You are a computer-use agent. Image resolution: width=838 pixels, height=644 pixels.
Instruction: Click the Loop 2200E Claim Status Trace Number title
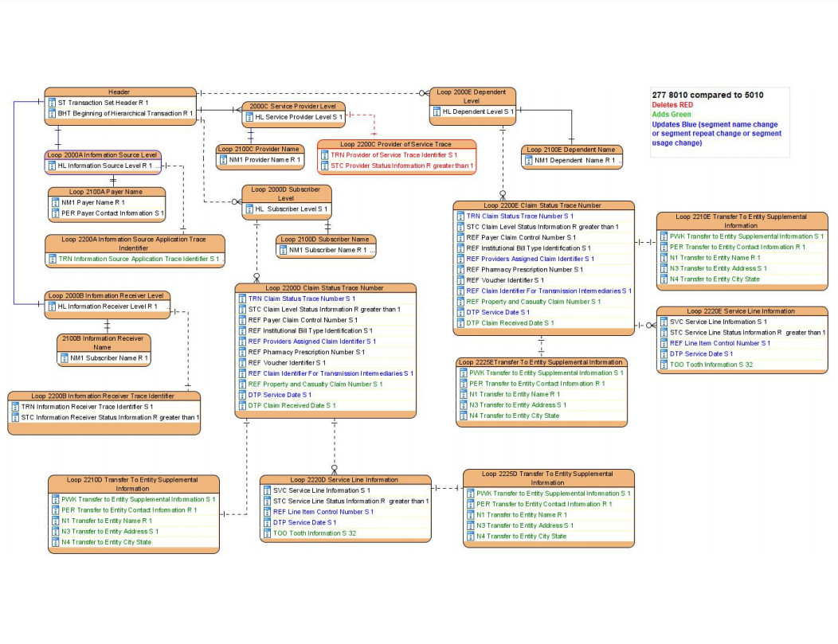pos(542,205)
